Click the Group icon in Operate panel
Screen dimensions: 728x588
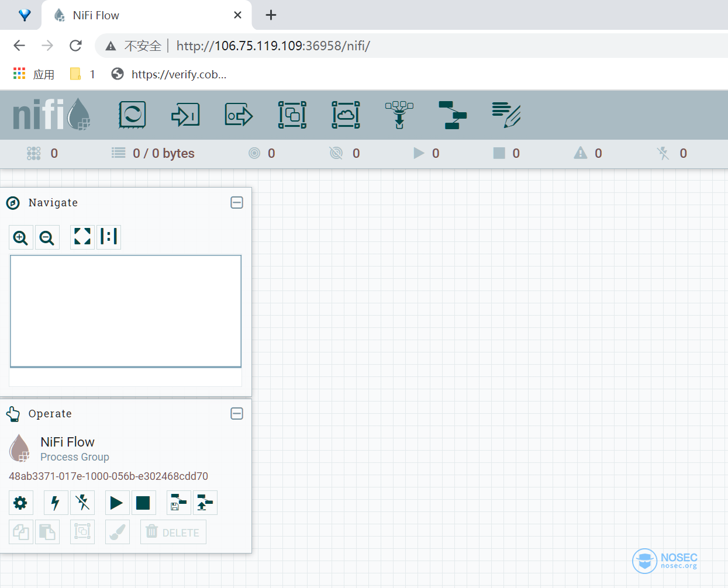click(x=82, y=532)
